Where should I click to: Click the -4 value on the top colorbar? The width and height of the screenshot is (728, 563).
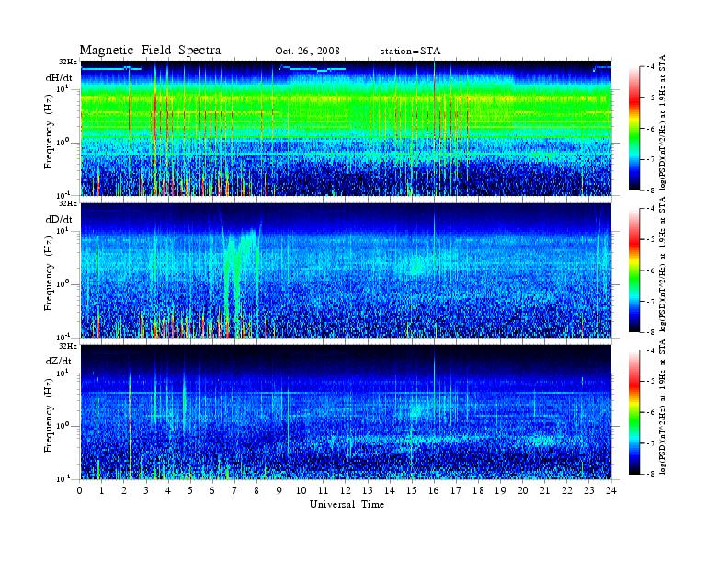pyautogui.click(x=651, y=67)
